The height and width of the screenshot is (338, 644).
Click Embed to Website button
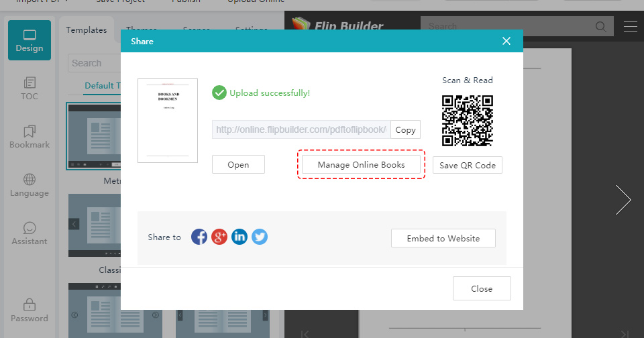coord(443,238)
